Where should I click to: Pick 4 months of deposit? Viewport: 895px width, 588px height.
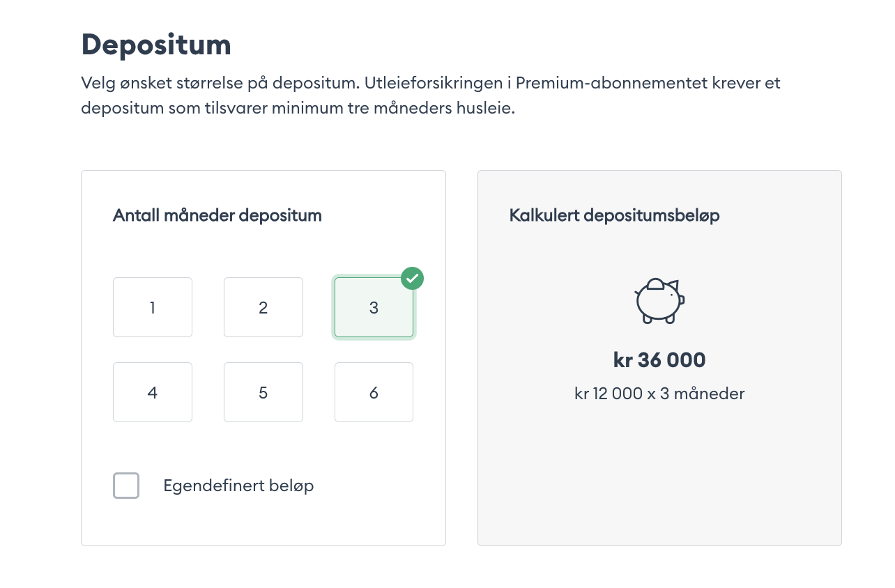tap(153, 392)
